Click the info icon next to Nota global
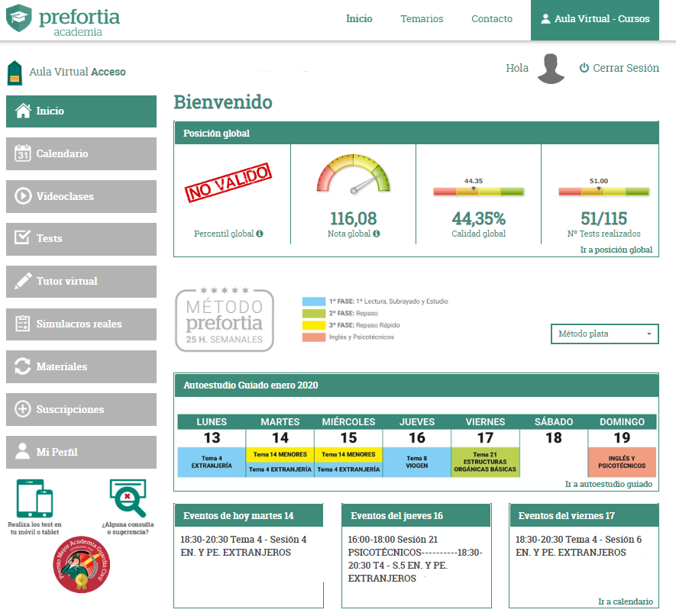The width and height of the screenshot is (676, 616). click(x=377, y=234)
